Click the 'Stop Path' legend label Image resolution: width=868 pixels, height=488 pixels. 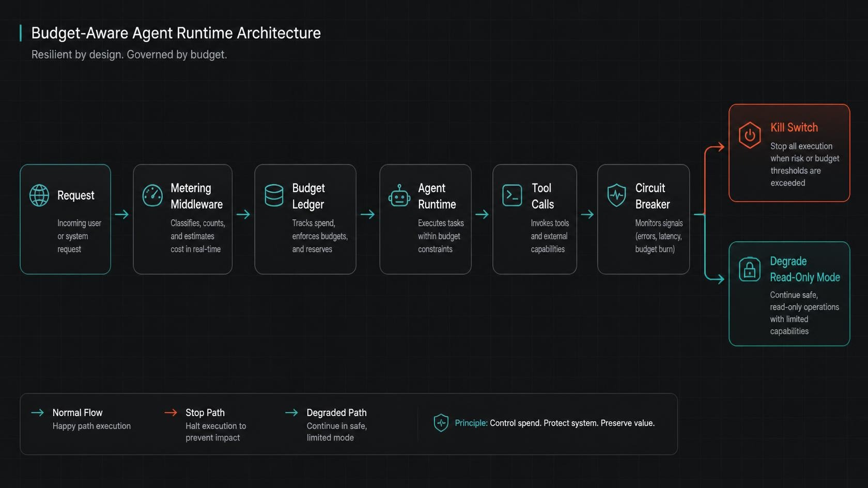click(205, 413)
